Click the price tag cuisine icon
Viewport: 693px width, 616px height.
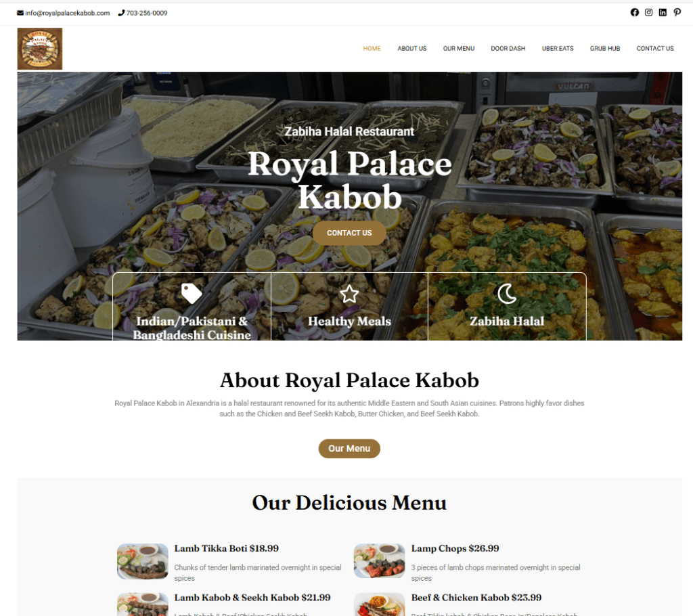[x=192, y=293]
